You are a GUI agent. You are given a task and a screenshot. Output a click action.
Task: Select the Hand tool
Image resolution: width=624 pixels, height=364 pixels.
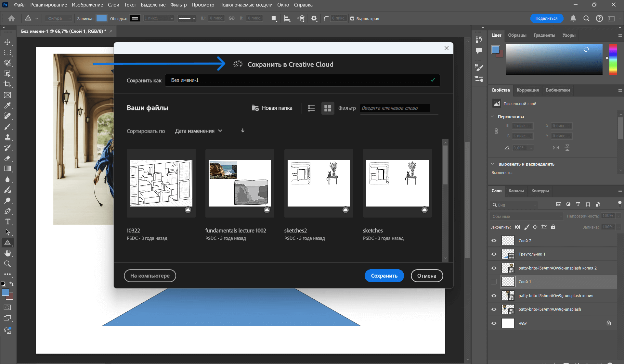pyautogui.click(x=7, y=253)
